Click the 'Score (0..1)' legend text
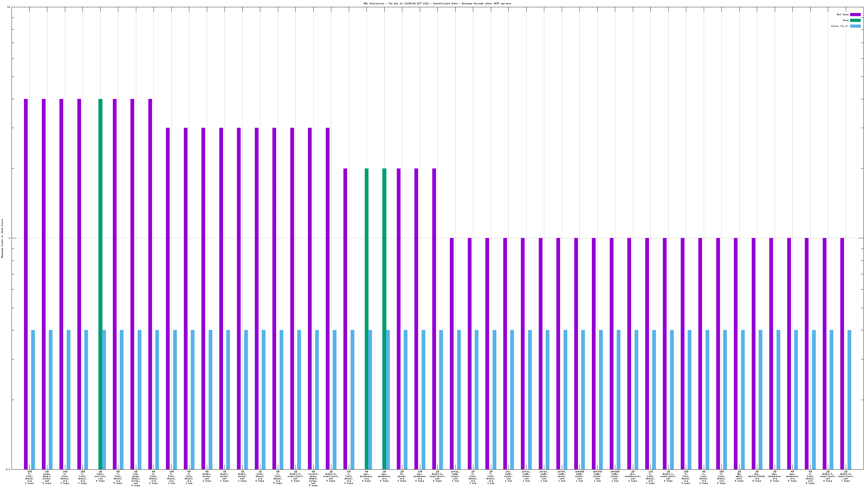 839,26
